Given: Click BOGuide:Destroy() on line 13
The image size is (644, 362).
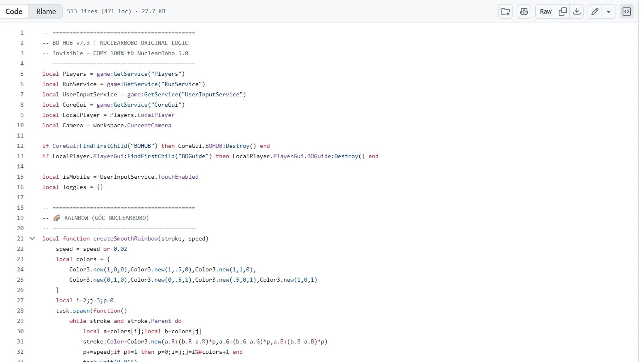Looking at the screenshot, I should [x=336, y=156].
